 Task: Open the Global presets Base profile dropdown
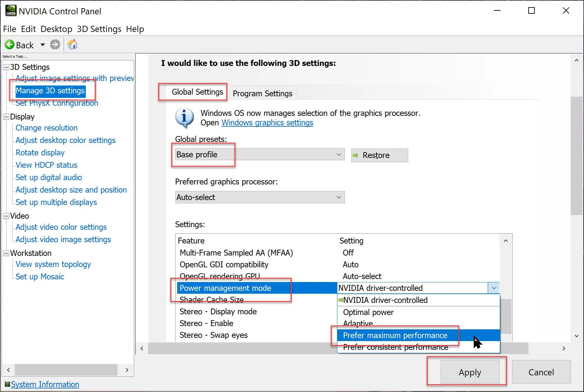tap(260, 154)
